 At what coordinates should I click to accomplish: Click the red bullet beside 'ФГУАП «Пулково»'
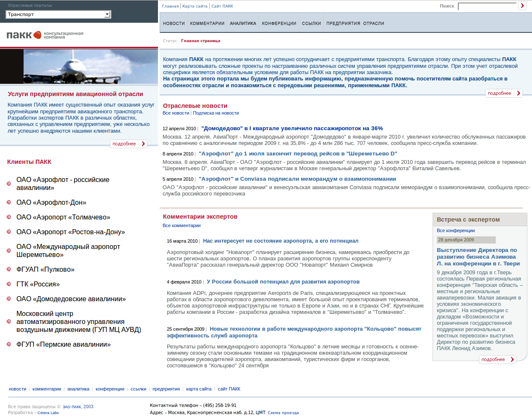pos(9,269)
